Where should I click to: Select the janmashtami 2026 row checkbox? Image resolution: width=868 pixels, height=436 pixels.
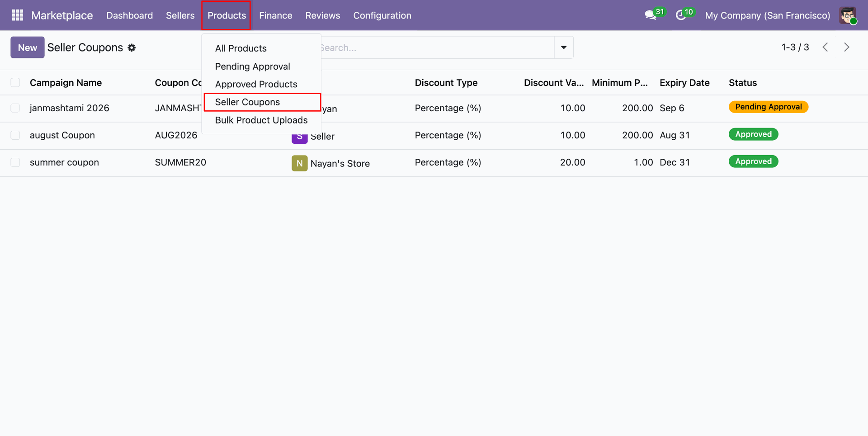coord(15,108)
